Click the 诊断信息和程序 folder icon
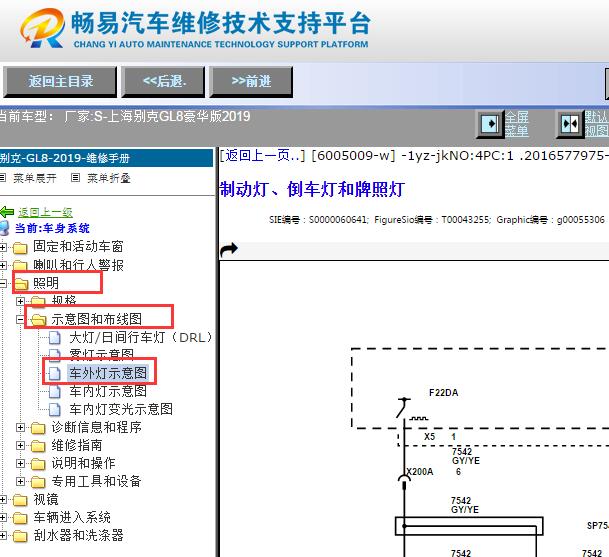Viewport: 609px width, 557px height. 38,428
